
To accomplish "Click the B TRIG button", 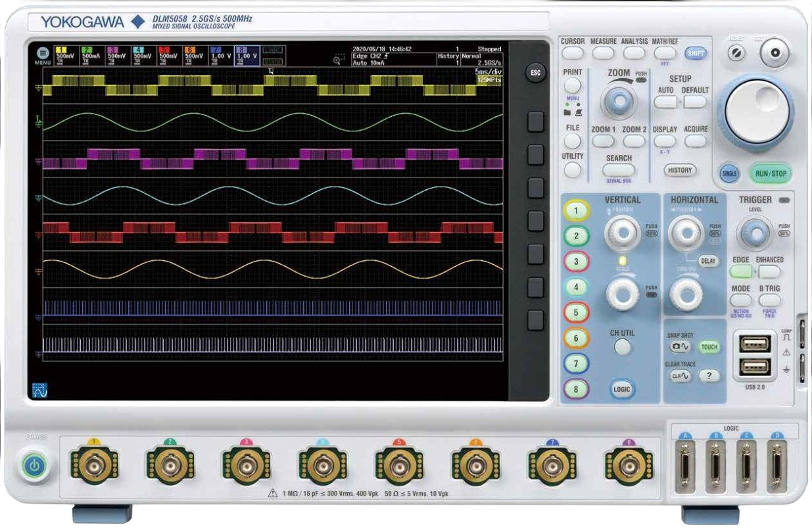I will (769, 300).
